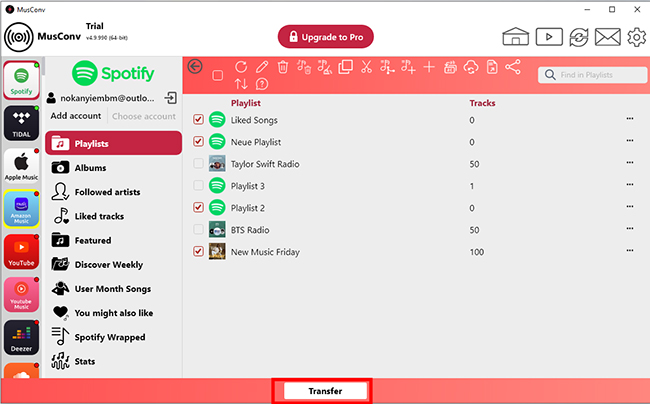Image resolution: width=650 pixels, height=404 pixels.
Task: Check the Playlist 3 checkbox
Action: tap(198, 185)
